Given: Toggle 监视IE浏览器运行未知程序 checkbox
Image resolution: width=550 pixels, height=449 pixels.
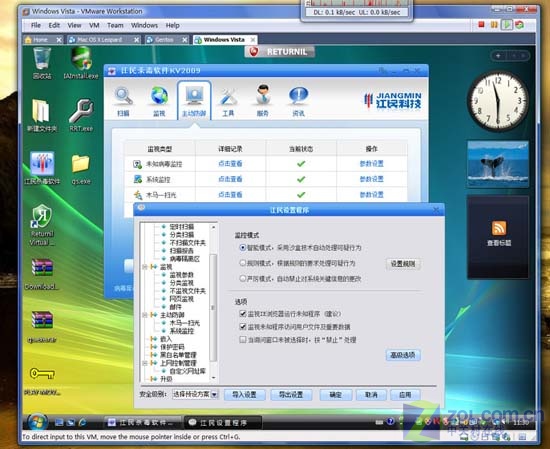Looking at the screenshot, I should coord(242,313).
